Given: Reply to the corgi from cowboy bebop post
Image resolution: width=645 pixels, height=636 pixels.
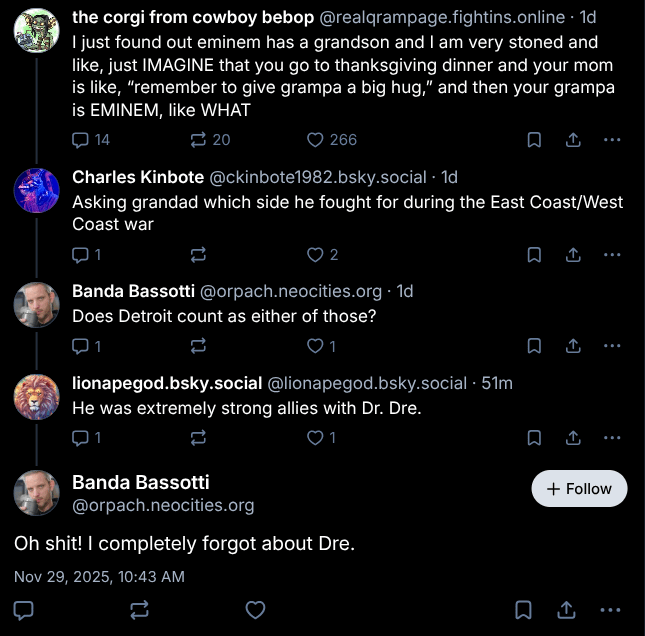Looking at the screenshot, I should [82, 140].
